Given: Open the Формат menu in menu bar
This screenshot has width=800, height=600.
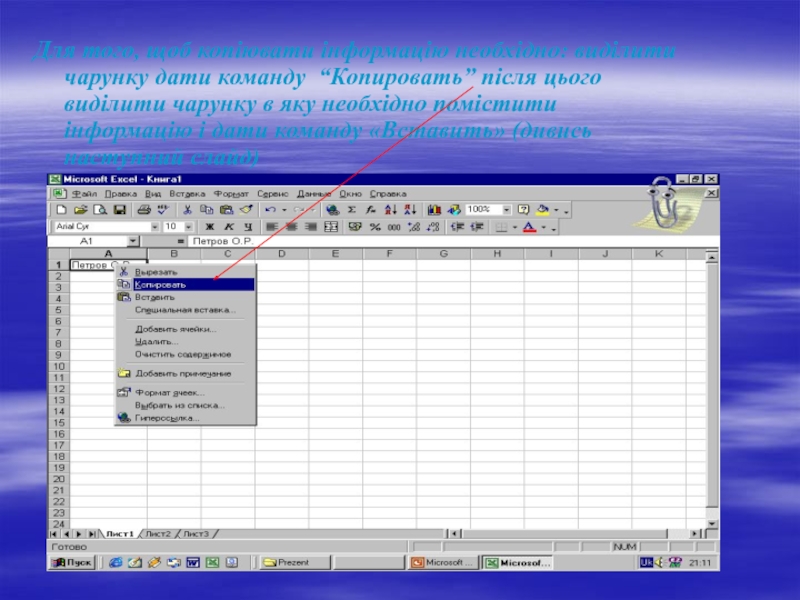Looking at the screenshot, I should [231, 193].
